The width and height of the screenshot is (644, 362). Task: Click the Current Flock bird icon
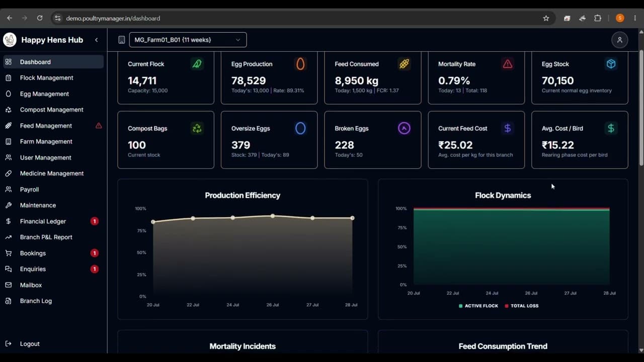(197, 64)
